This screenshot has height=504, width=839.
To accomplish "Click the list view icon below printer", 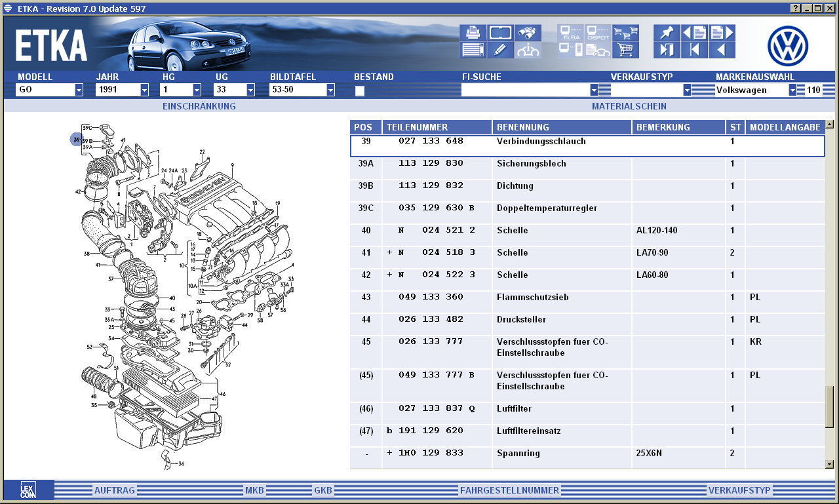I will pyautogui.click(x=473, y=50).
